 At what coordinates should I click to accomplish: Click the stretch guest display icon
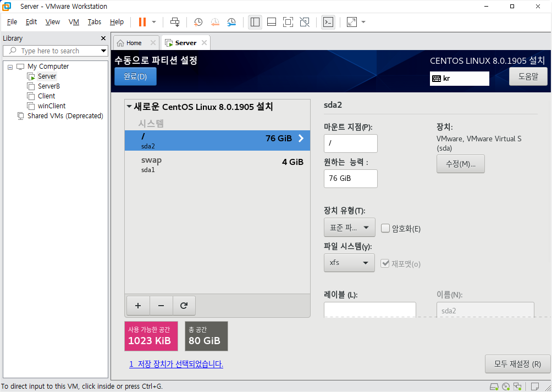pos(352,22)
